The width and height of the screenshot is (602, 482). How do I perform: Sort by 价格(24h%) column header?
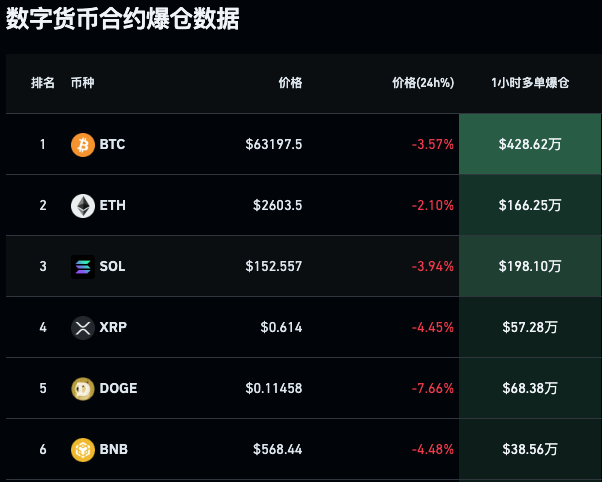click(423, 83)
